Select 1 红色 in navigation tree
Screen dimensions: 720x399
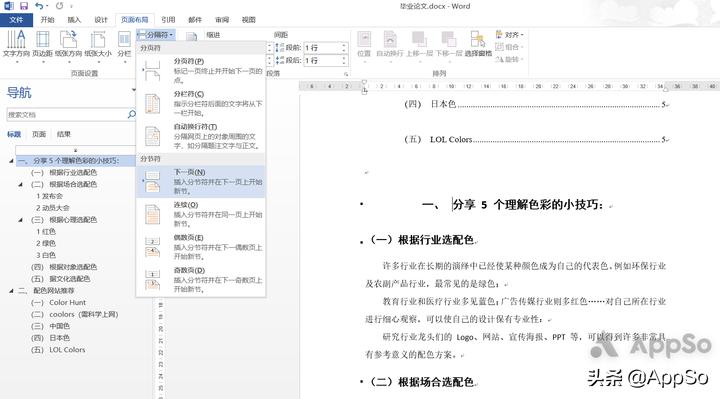46,231
